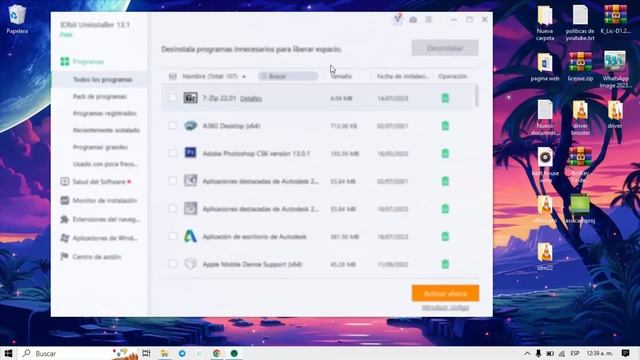Image resolution: width=640 pixels, height=360 pixels.
Task: Sort by the Fecha de instalación column
Action: [x=402, y=76]
